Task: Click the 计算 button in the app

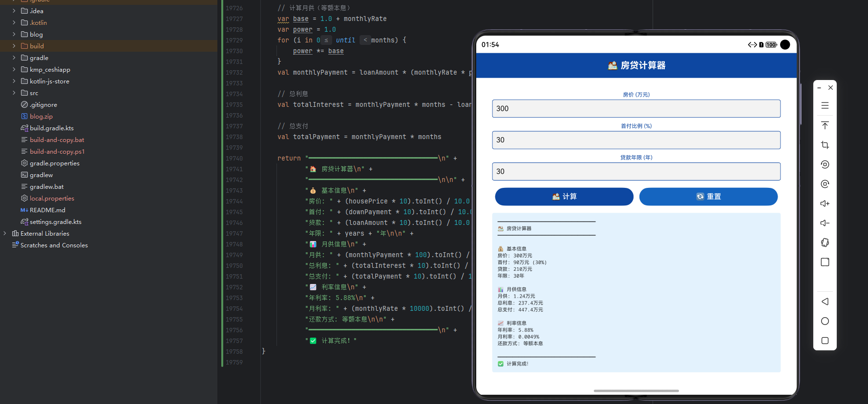Action: [x=564, y=197]
